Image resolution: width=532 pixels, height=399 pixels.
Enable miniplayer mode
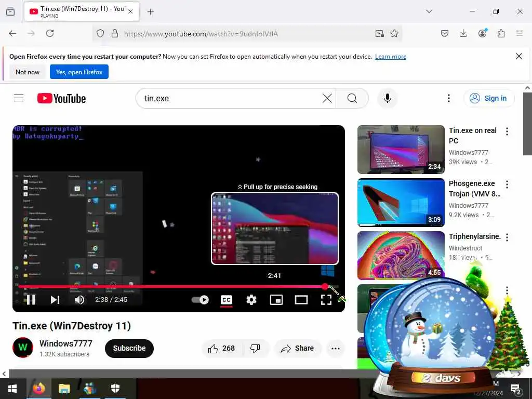(276, 300)
